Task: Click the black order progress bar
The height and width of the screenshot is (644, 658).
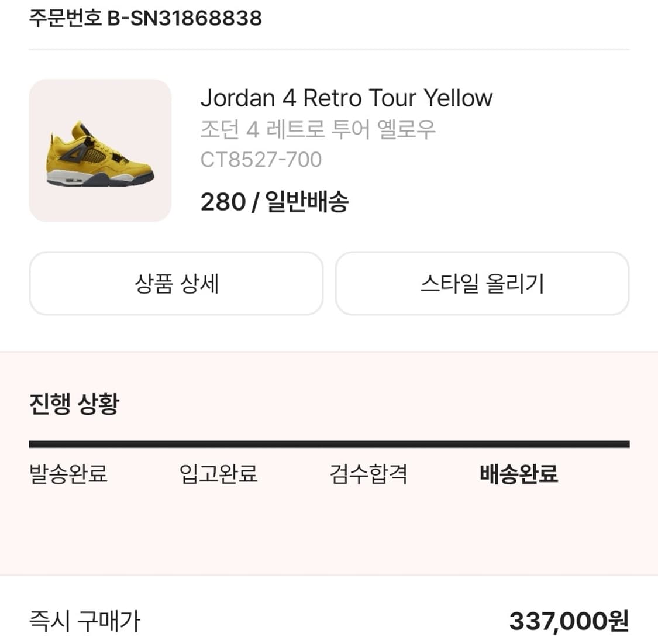Action: coord(329,445)
